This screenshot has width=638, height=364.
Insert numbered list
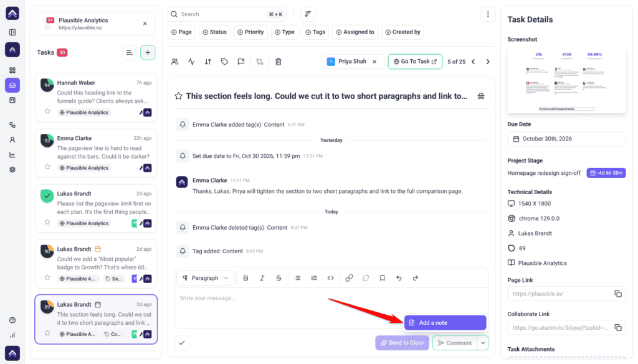point(314,278)
